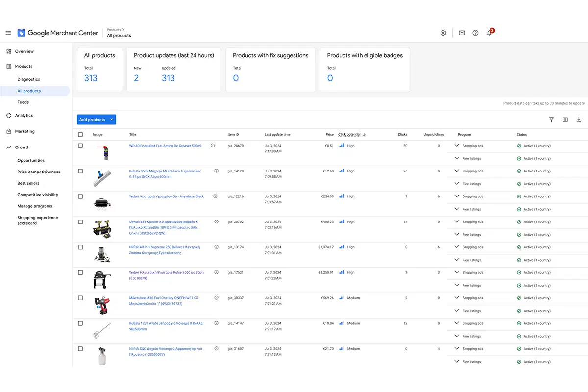This screenshot has height=392, width=588.
Task: Expand Free listings for gla_28670
Action: pos(457,158)
